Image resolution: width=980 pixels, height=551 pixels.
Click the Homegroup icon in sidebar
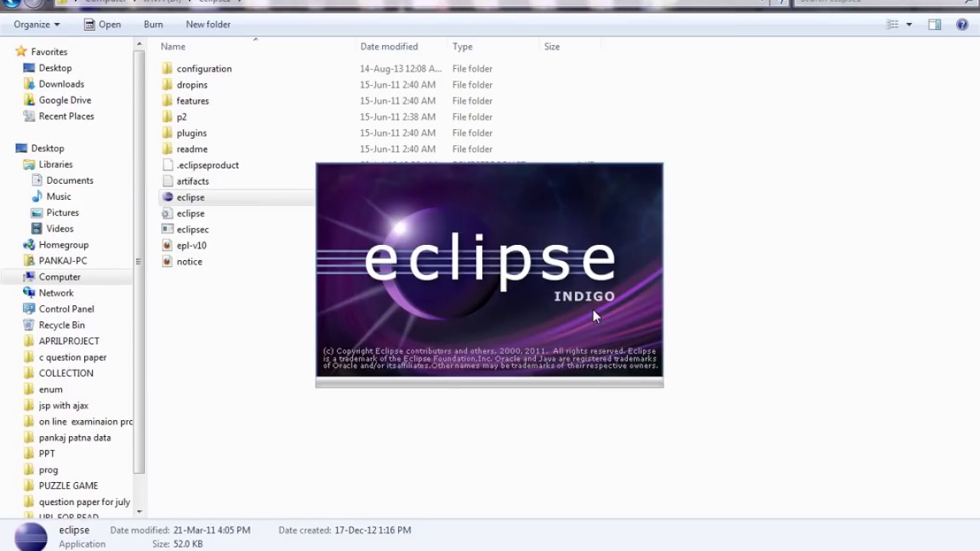[29, 244]
